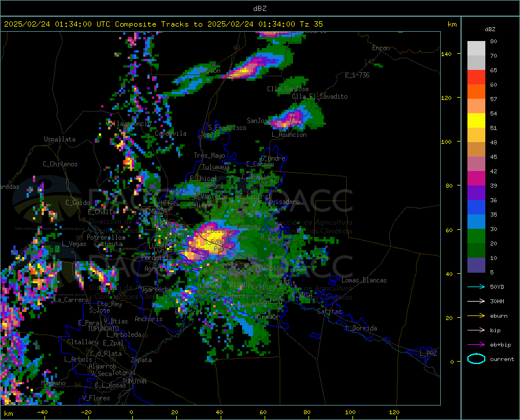
Task: Click the Lomas_Blancas map label
Action: coord(364,280)
